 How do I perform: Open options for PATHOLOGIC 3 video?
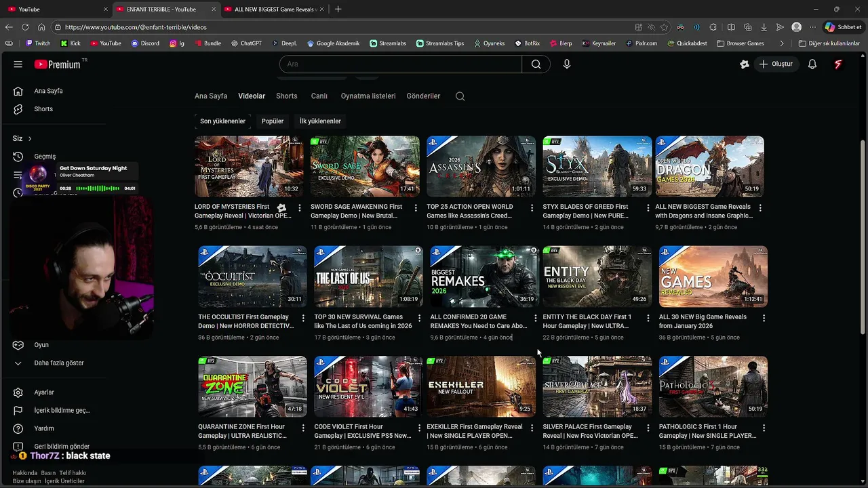[764, 428]
